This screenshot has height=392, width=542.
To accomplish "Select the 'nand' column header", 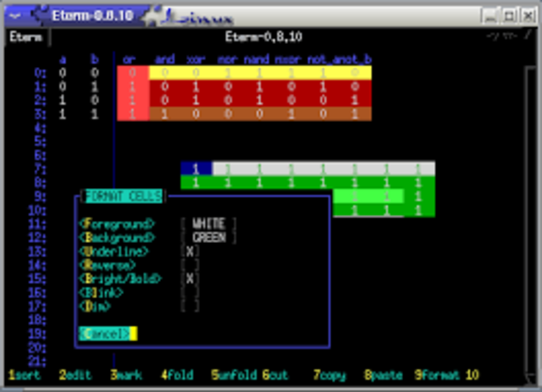I will click(x=257, y=59).
